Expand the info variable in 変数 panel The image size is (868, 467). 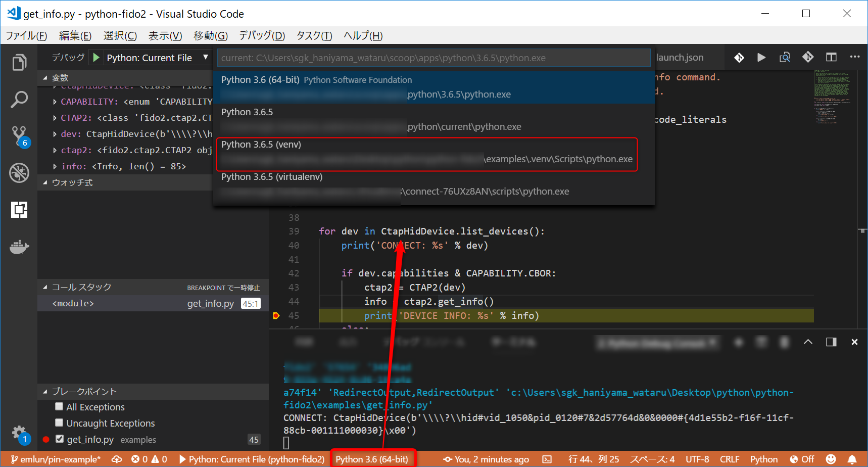point(55,166)
